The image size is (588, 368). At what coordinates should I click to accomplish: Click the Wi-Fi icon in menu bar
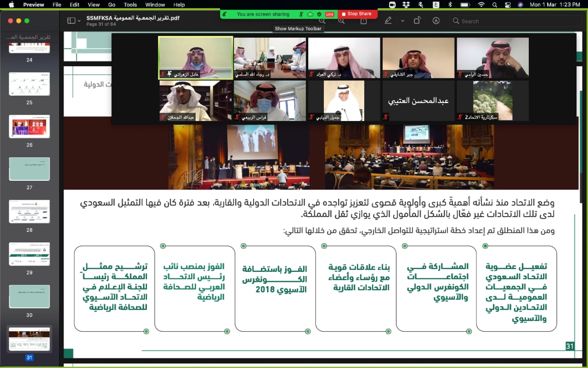tap(481, 5)
